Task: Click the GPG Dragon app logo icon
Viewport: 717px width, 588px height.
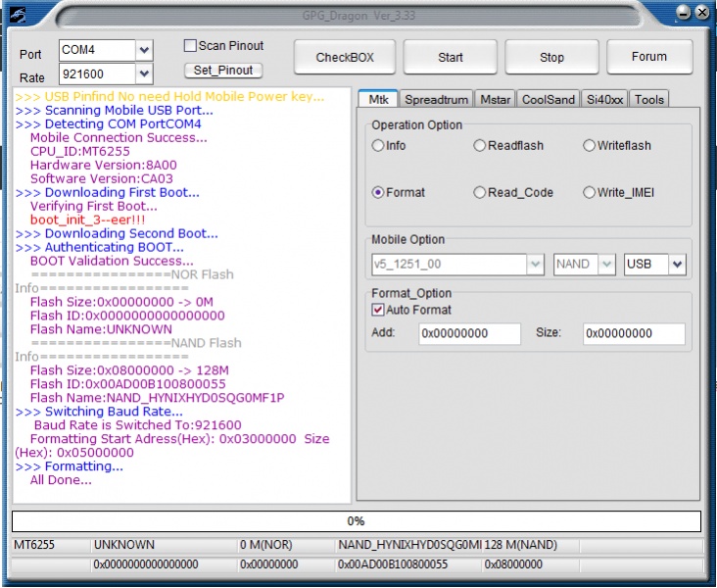Action: 18,15
